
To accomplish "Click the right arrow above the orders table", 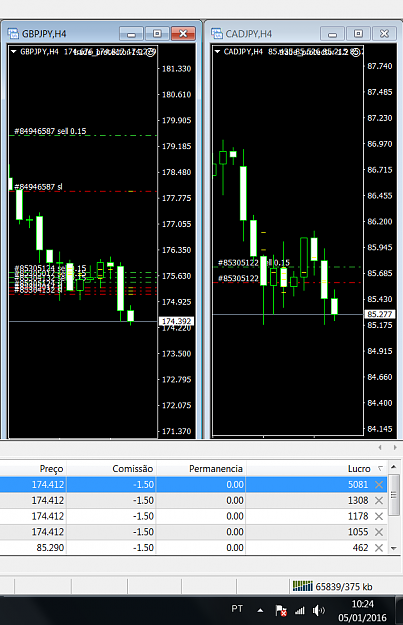I will tap(395, 448).
